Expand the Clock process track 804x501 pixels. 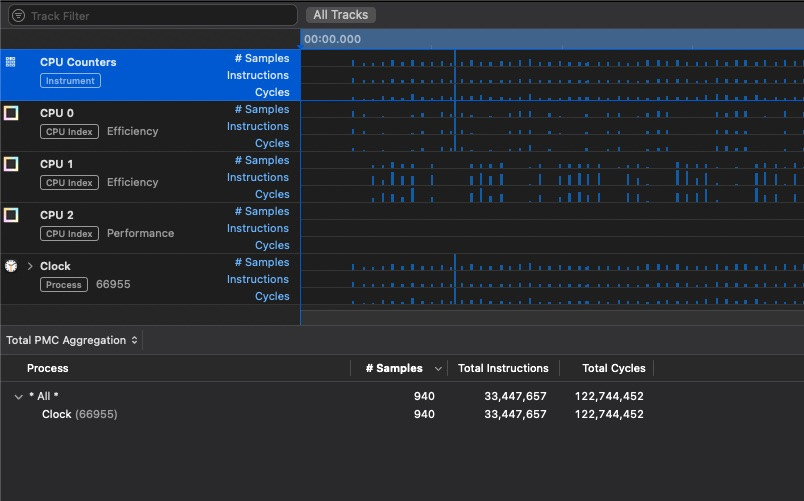pyautogui.click(x=30, y=266)
